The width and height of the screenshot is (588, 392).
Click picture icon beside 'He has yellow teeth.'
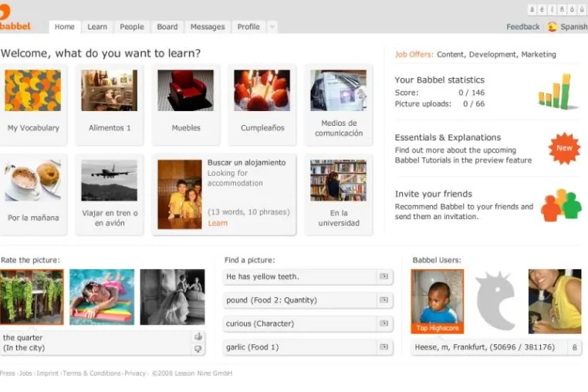click(x=384, y=276)
